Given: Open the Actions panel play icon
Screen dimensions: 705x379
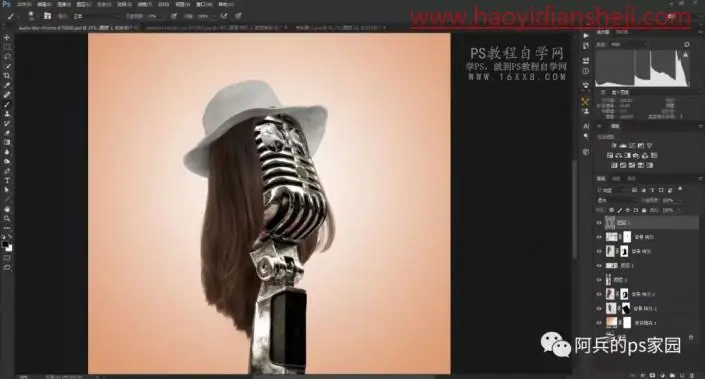Looking at the screenshot, I should click(585, 36).
